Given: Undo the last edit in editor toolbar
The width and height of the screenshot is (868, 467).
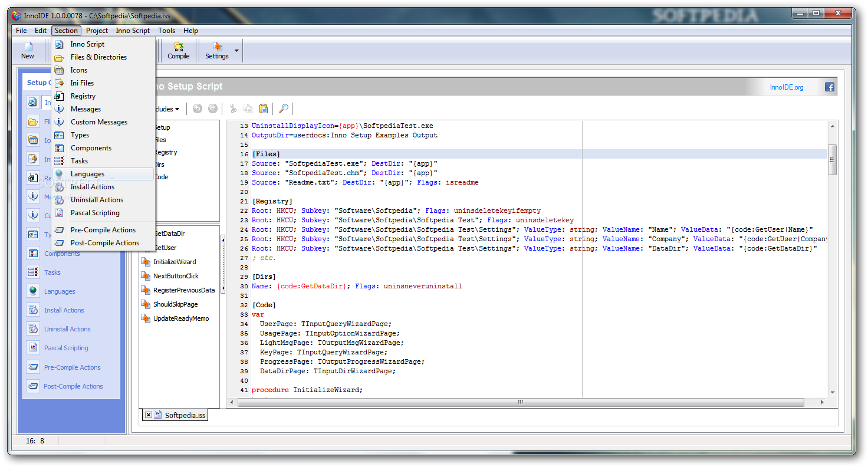Looking at the screenshot, I should point(198,108).
